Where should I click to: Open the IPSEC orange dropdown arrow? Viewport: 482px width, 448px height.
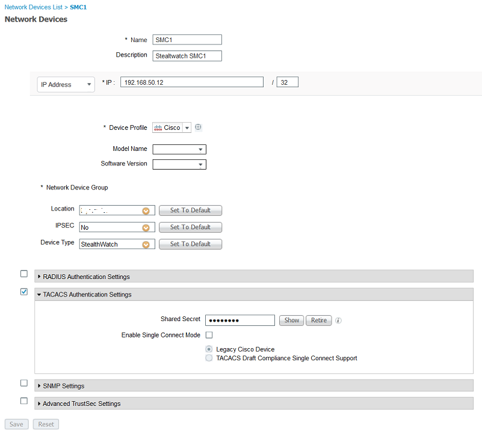coord(146,227)
